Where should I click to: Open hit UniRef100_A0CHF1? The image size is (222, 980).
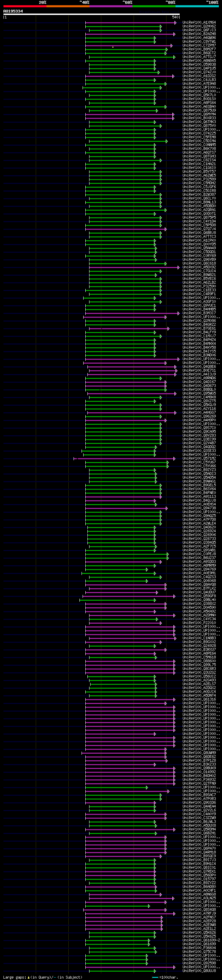(199, 890)
